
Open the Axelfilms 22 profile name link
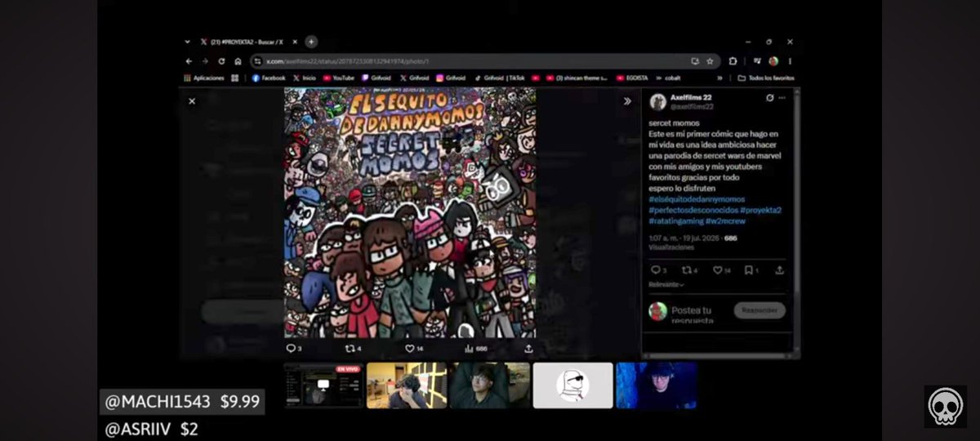692,98
